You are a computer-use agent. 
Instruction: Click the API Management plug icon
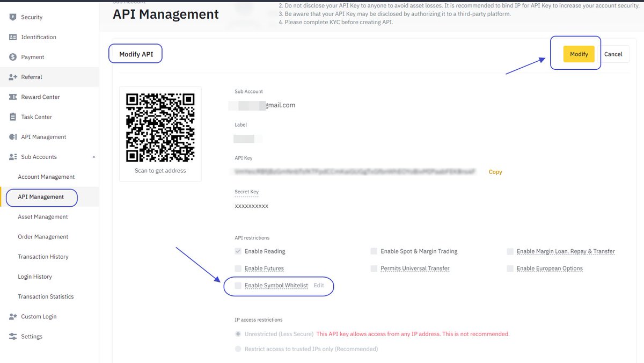coord(13,137)
